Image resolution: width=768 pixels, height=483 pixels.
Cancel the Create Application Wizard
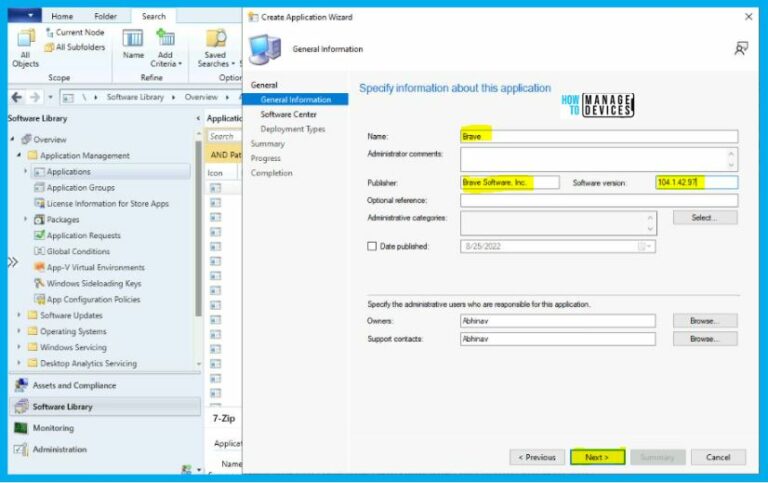[x=718, y=457]
